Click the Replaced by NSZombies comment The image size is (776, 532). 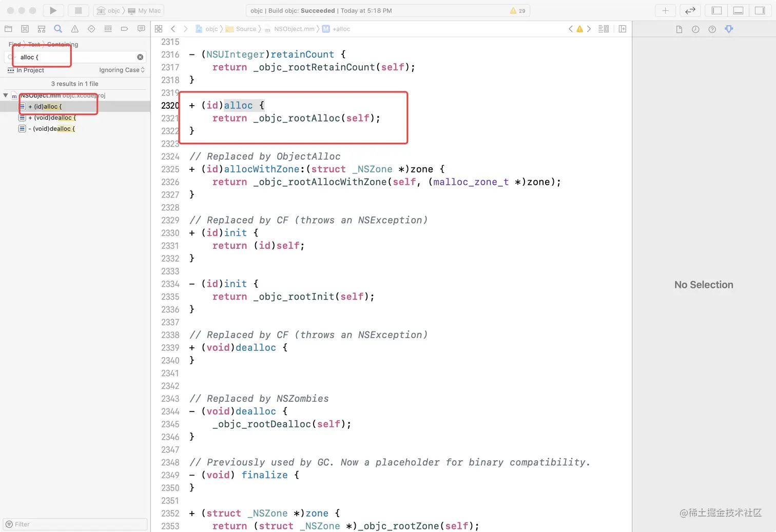[259, 399]
